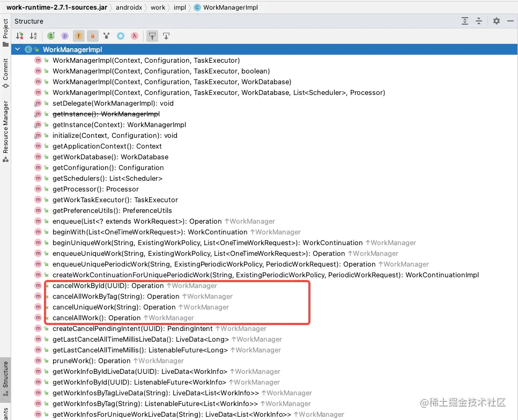Open the Resource Manager side tab
The image size is (518, 420).
(x=5, y=131)
